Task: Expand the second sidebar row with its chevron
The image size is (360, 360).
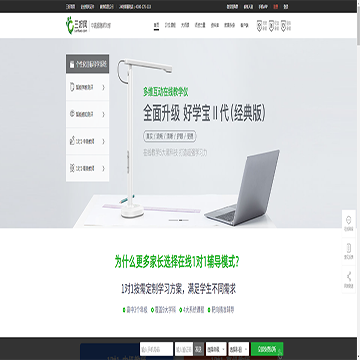Action: coord(103,114)
